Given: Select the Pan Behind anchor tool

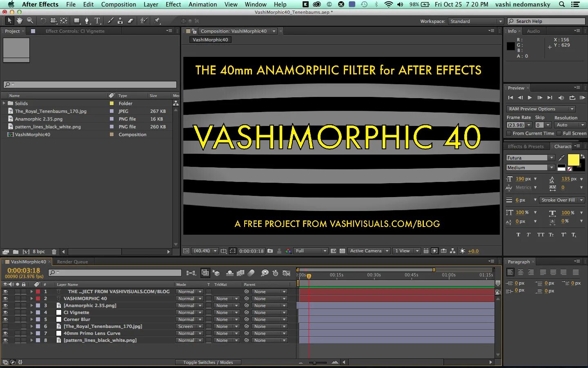Looking at the screenshot, I should [x=64, y=20].
